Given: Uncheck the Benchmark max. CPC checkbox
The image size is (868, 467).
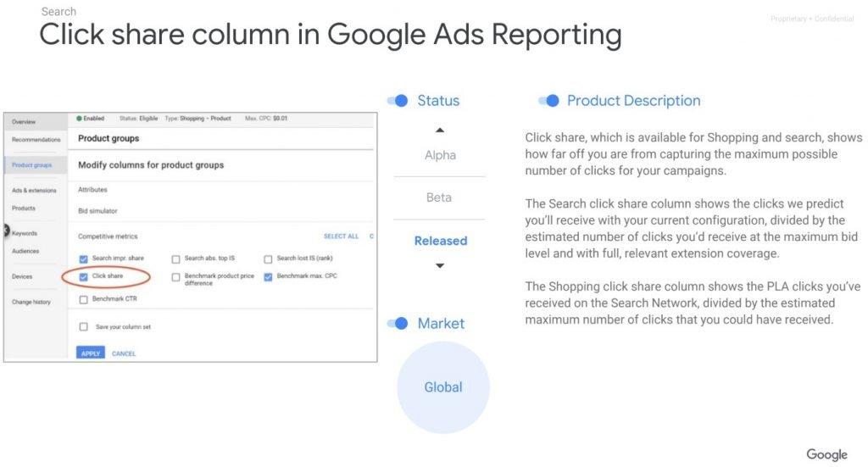Looking at the screenshot, I should (x=268, y=276).
